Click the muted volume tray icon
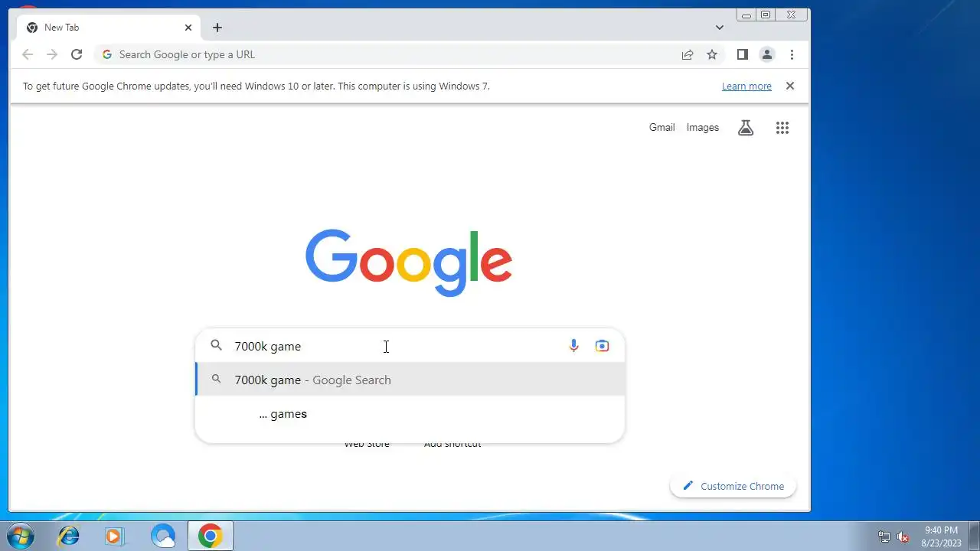Viewport: 980px width, 551px height. (x=903, y=536)
